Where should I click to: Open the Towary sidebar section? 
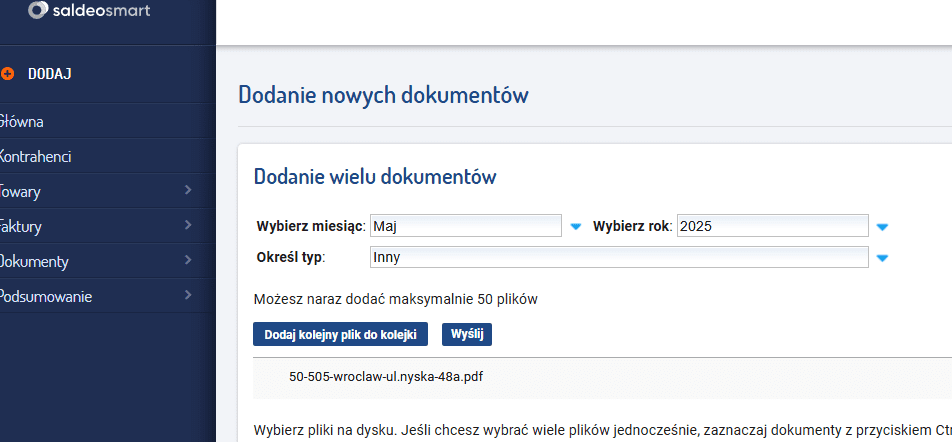(x=22, y=192)
